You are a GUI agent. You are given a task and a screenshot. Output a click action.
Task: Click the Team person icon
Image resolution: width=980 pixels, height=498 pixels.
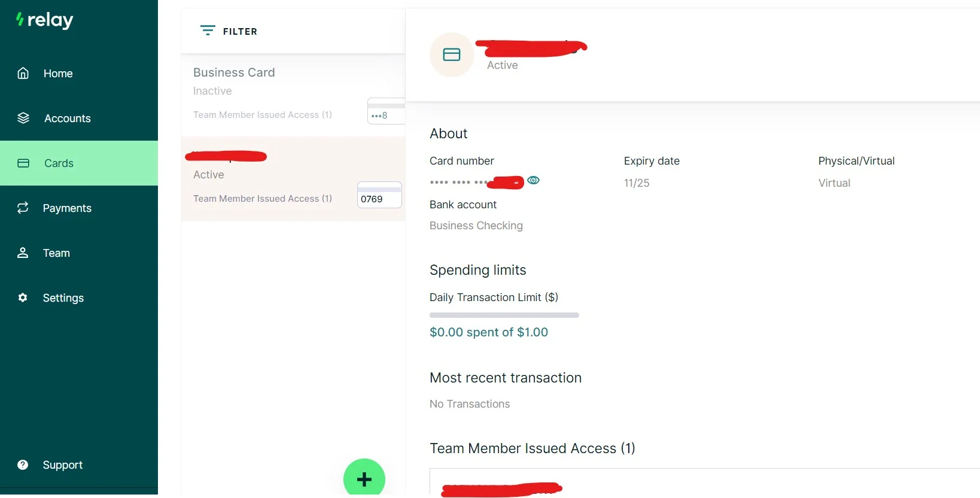23,253
